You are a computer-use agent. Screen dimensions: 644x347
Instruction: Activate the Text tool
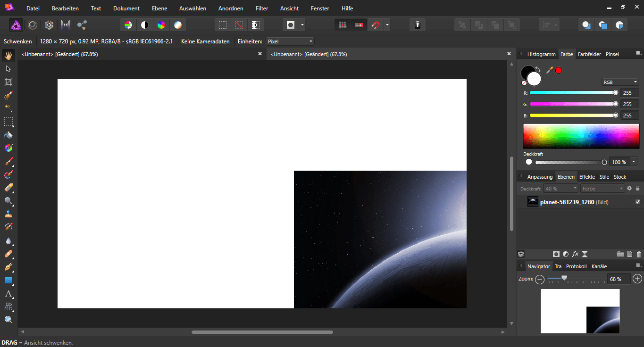coord(8,294)
